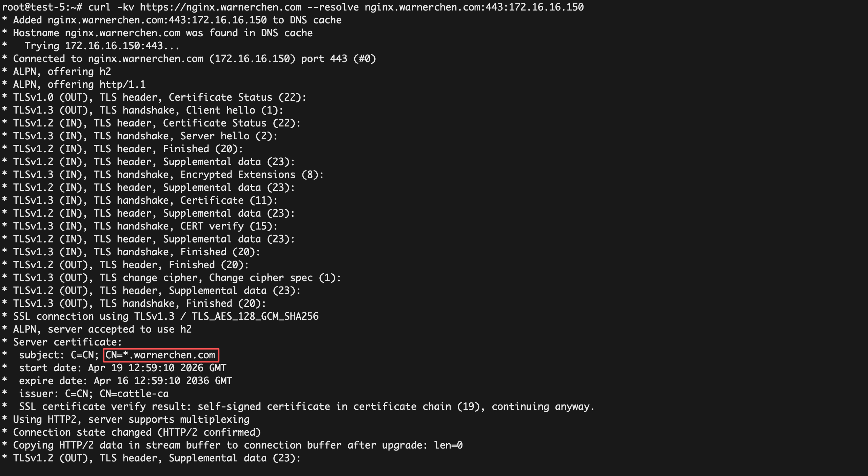Click the "Server hello (2)" text
This screenshot has width=868, height=476.
pyautogui.click(x=229, y=136)
